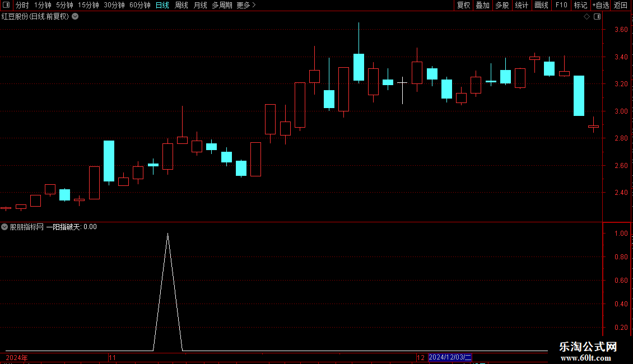This screenshot has height=364, width=633.
Task: Select the 60分钟 period tab
Action: (x=140, y=5)
